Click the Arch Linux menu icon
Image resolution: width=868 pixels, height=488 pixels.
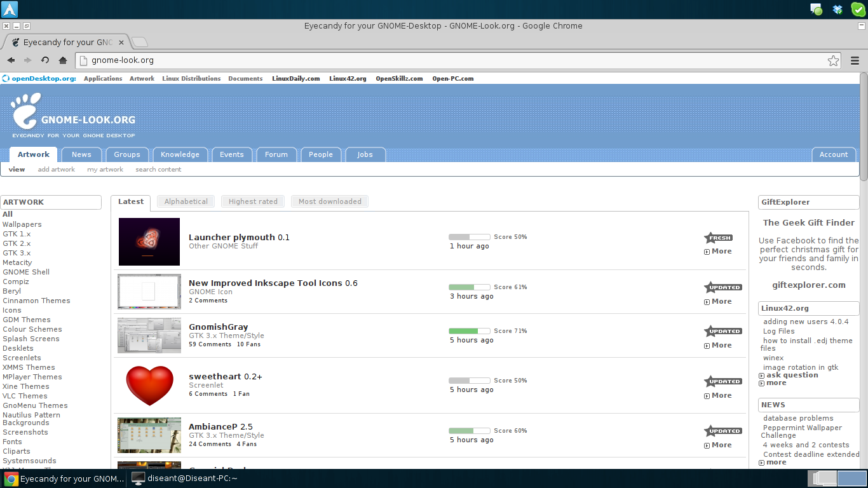[x=10, y=9]
